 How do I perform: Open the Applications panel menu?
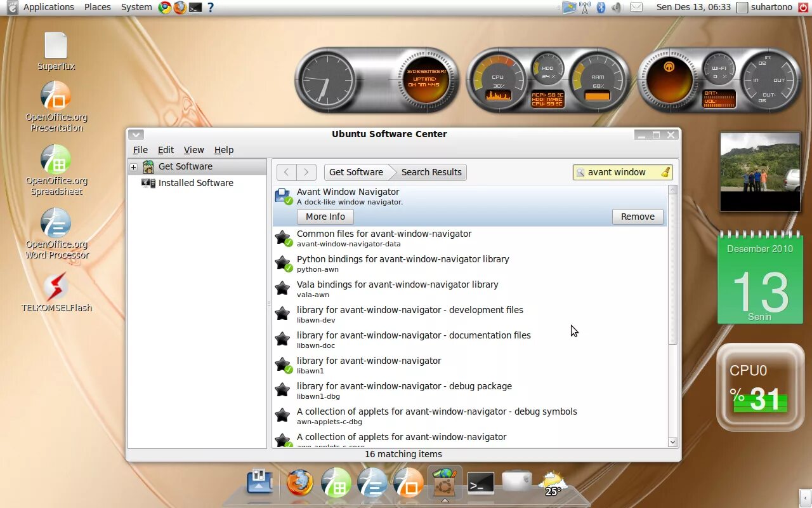(x=49, y=7)
